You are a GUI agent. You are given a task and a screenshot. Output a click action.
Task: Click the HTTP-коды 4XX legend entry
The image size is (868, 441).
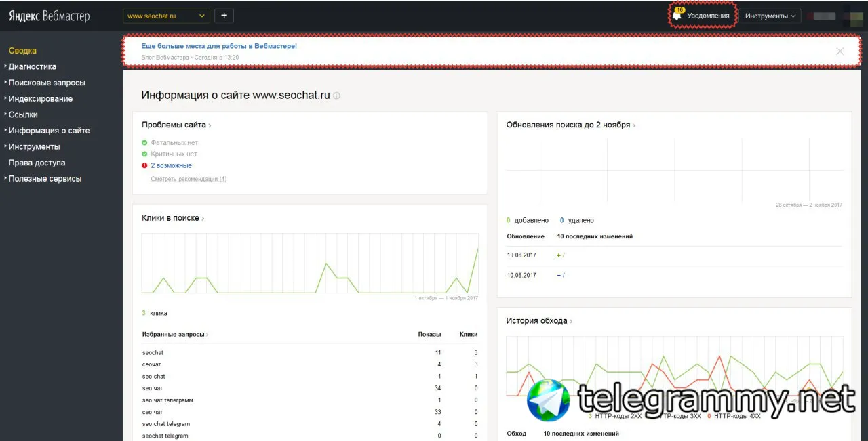point(734,416)
